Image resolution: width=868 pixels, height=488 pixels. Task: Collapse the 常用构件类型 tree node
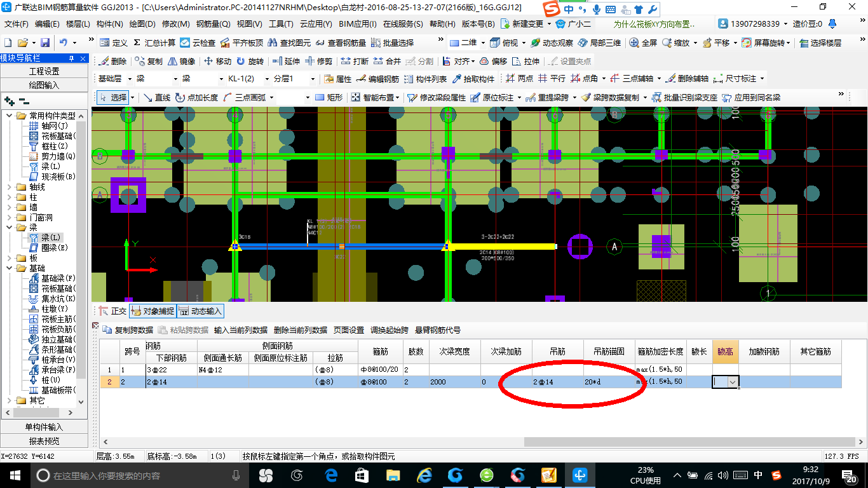pos(9,116)
